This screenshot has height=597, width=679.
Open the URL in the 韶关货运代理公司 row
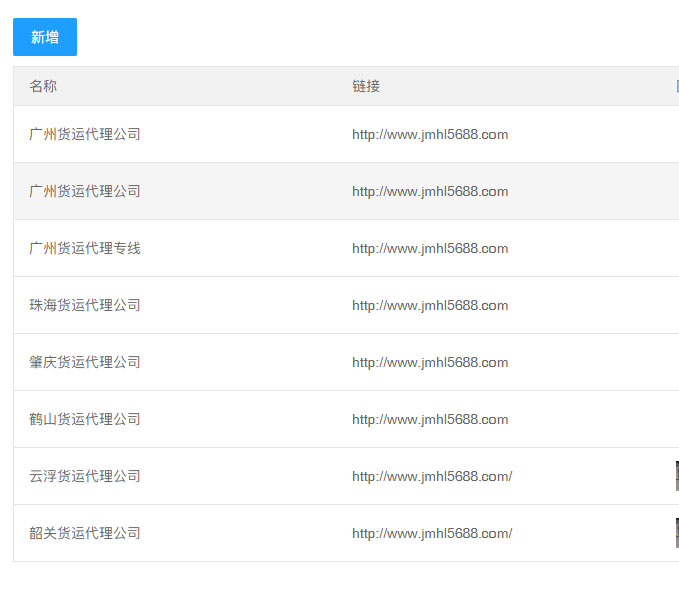pos(432,533)
